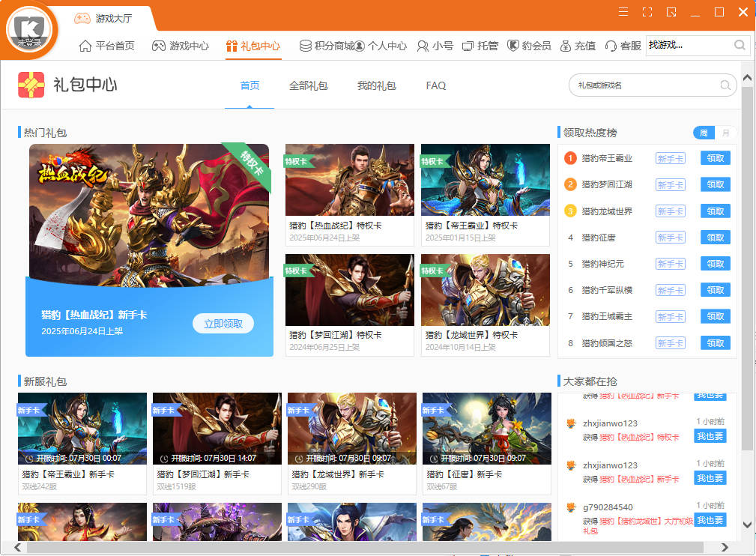This screenshot has height=556, width=756.
Task: Click 猎豹帝王霸业 ranking entry text
Action: (607, 158)
